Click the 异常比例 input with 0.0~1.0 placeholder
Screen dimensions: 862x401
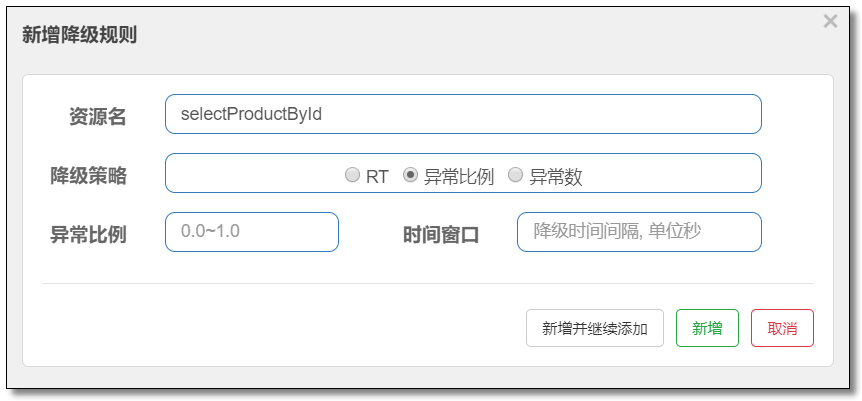click(x=252, y=232)
